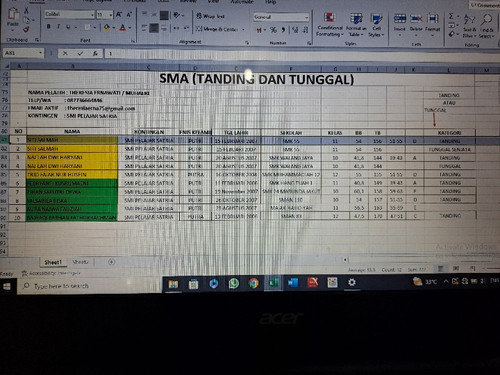
Task: Click the Windows Start button
Action: [7, 286]
